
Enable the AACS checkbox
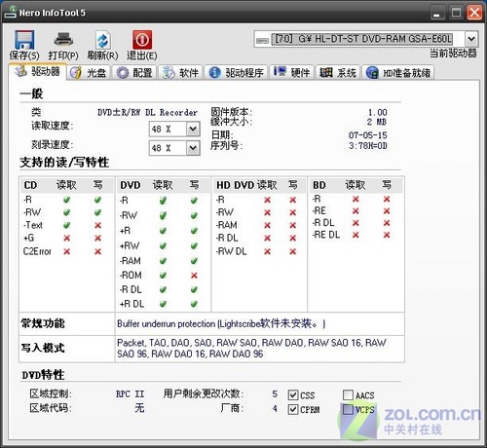tap(348, 394)
